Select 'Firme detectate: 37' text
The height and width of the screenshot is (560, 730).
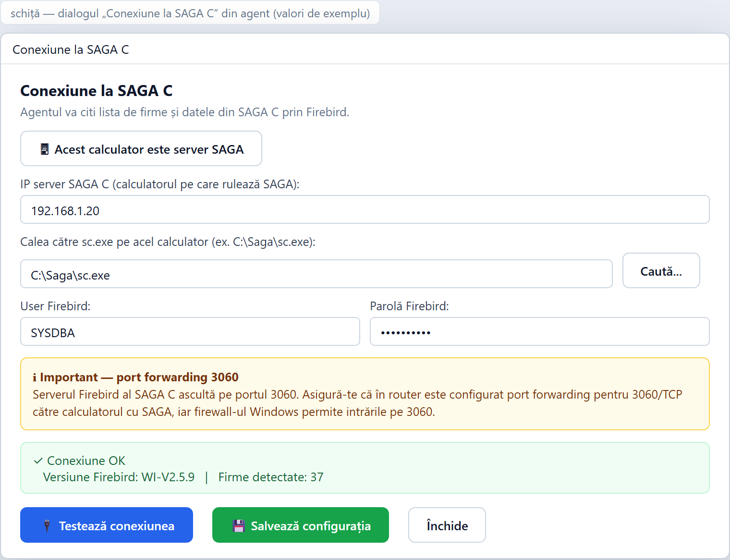(x=271, y=477)
